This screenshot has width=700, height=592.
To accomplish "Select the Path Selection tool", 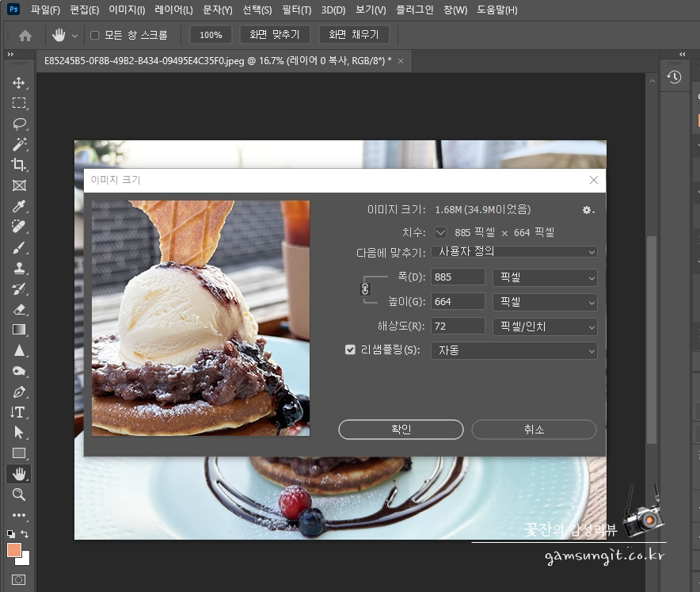I will pos(19,433).
